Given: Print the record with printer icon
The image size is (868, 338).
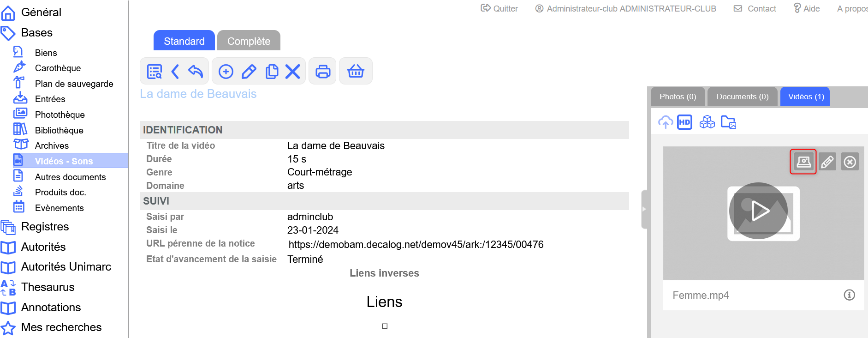Looking at the screenshot, I should pos(323,72).
